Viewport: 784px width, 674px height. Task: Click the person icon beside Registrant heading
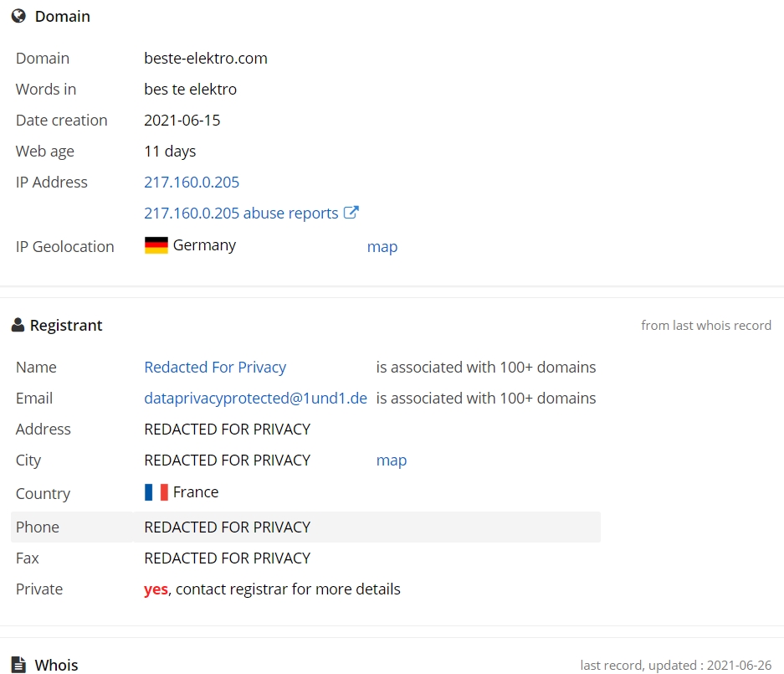18,325
